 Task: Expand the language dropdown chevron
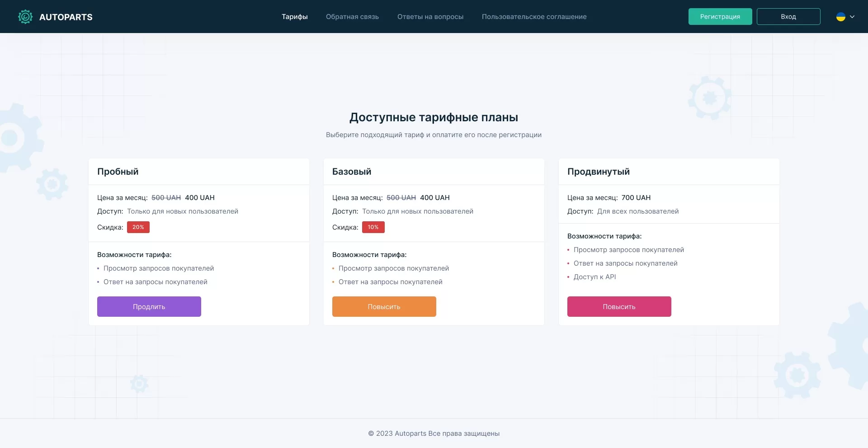coord(852,17)
